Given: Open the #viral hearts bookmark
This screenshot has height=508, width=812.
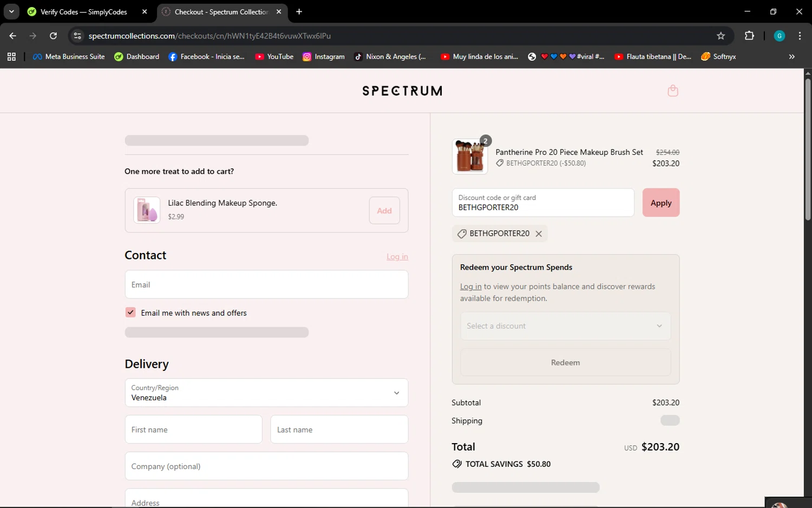Looking at the screenshot, I should point(566,56).
